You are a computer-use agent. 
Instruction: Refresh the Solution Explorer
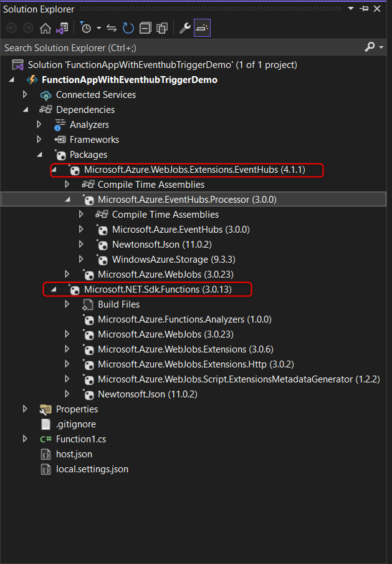[x=128, y=28]
